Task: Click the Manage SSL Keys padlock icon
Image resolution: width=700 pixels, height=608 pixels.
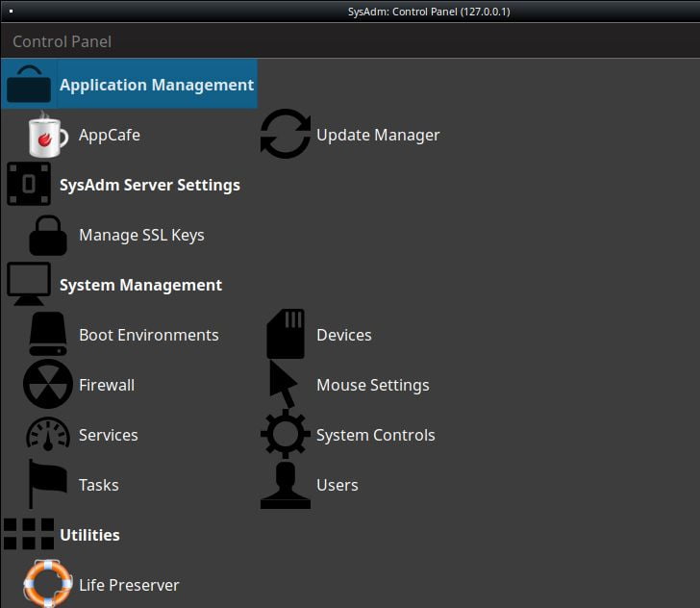Action: click(48, 235)
